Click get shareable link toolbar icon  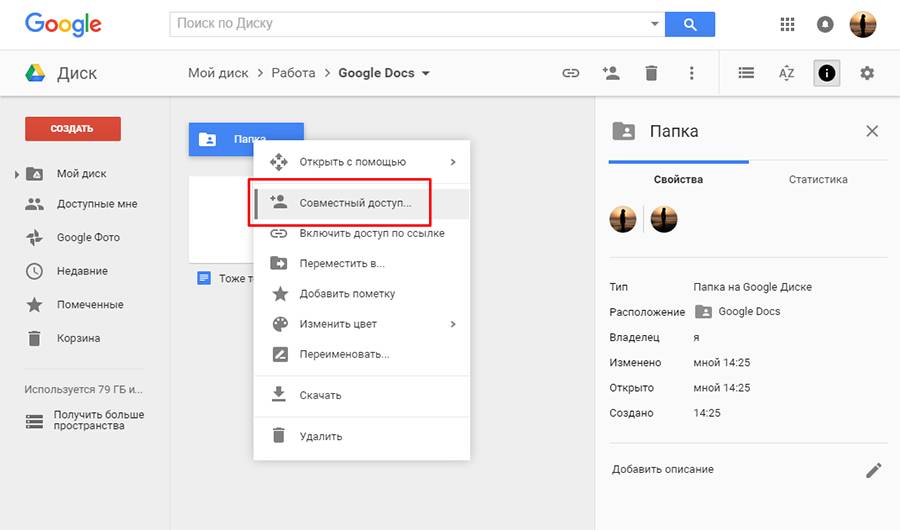[x=571, y=73]
